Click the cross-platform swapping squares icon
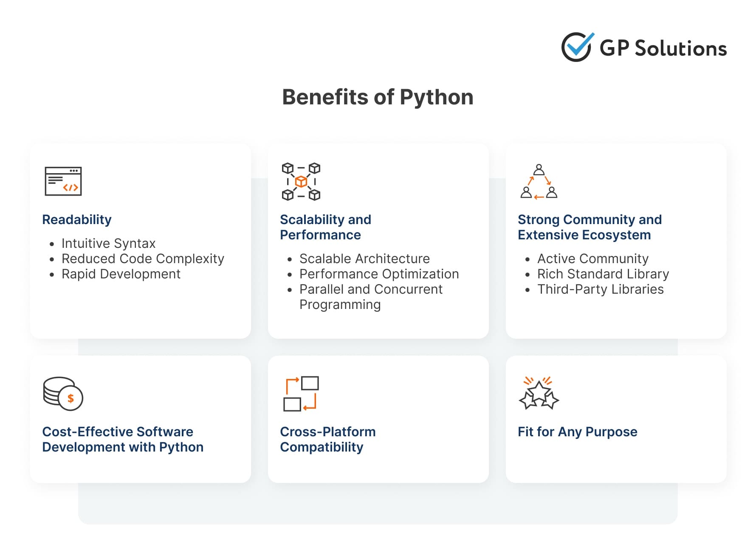The image size is (756, 550). pyautogui.click(x=301, y=393)
